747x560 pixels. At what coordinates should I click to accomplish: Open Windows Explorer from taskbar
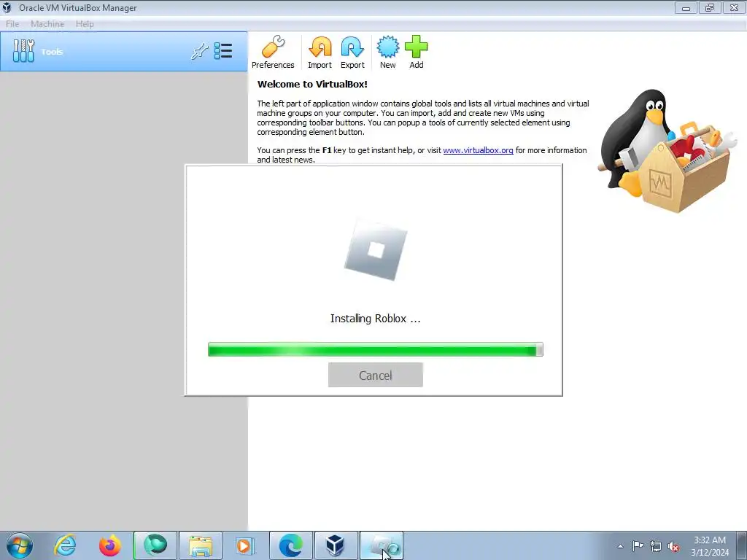[201, 545]
